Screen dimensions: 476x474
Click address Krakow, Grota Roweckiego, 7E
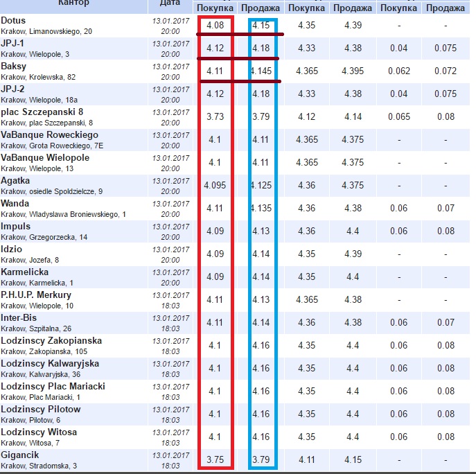[x=52, y=146]
